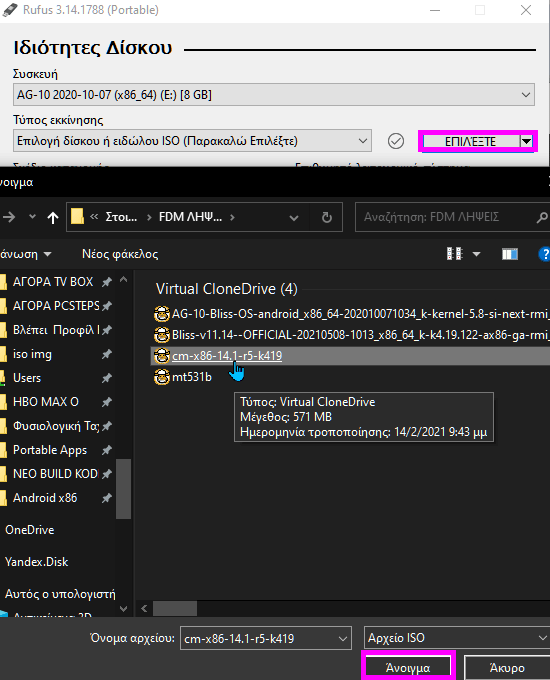
Task: Click the AG-10-Bliss-OS file icon
Action: (x=162, y=314)
